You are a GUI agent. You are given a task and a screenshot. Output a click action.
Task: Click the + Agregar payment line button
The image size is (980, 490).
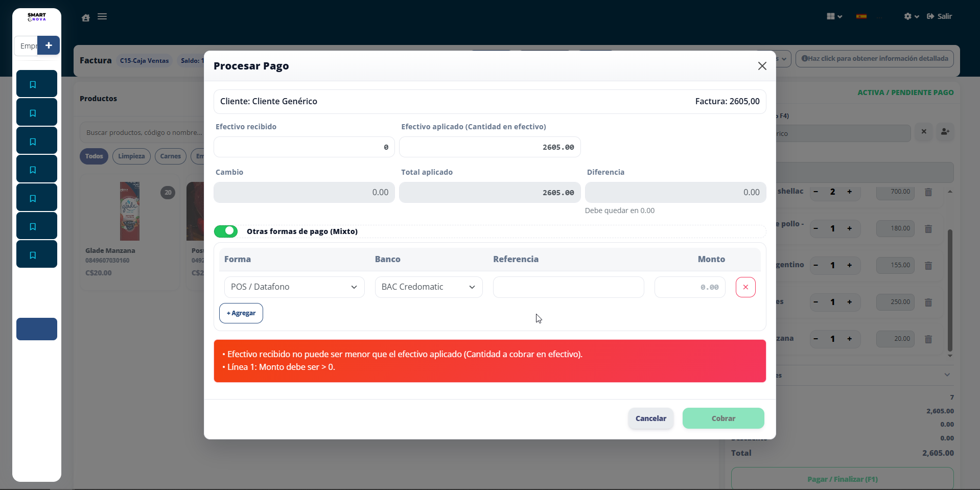point(241,313)
